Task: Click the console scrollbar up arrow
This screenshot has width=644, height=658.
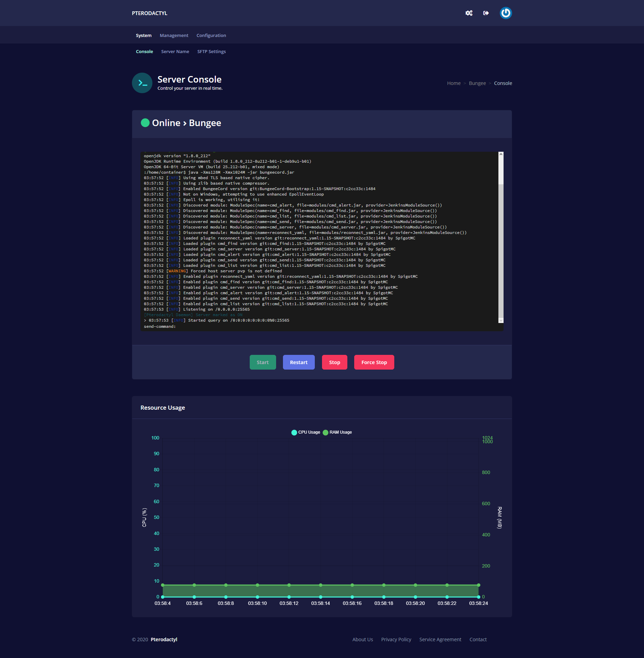Action: coord(501,154)
